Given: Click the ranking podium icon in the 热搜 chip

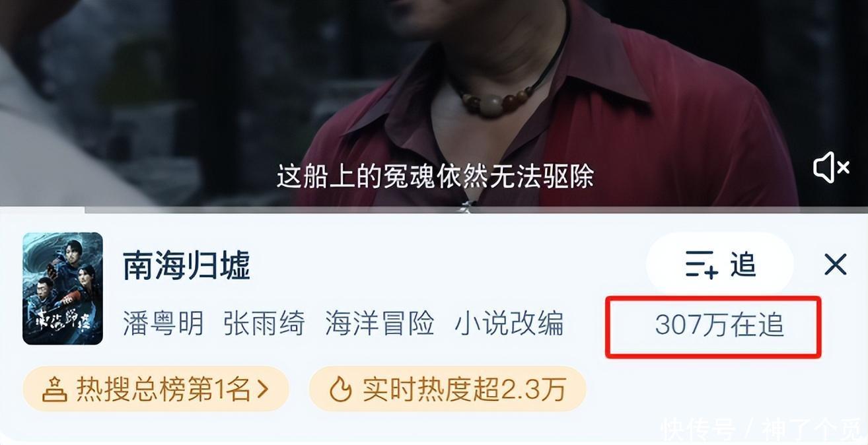Looking at the screenshot, I should click(x=55, y=390).
